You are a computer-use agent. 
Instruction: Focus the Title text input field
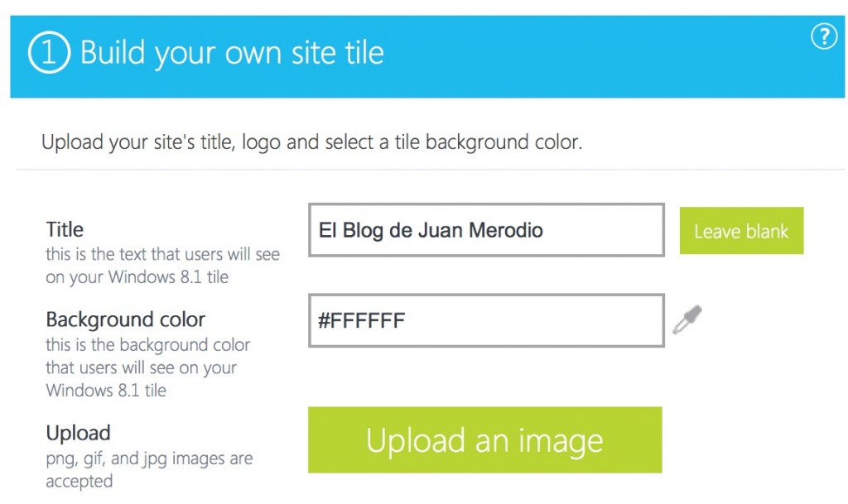pyautogui.click(x=486, y=230)
